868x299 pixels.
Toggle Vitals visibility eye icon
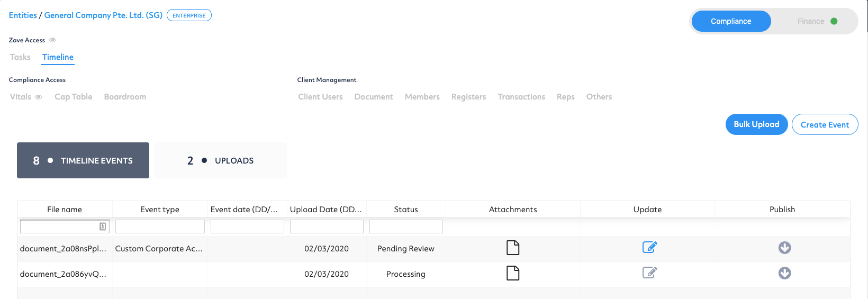click(x=38, y=97)
